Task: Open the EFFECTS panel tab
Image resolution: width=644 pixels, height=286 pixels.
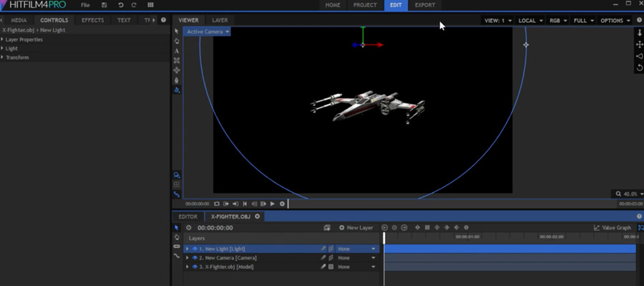Action: pos(93,20)
